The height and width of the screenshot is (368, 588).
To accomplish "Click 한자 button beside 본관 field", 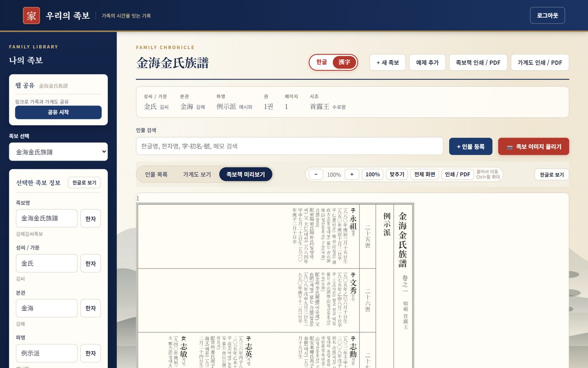I will [91, 308].
